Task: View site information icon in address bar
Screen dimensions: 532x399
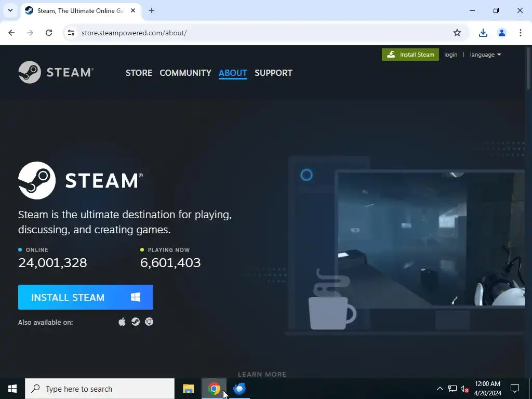Action: point(71,33)
